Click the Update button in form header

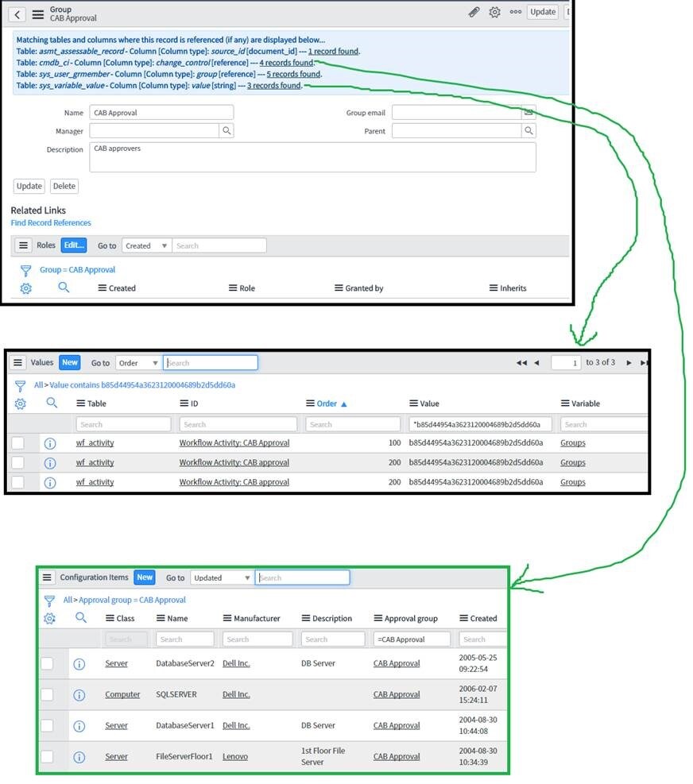click(x=542, y=12)
